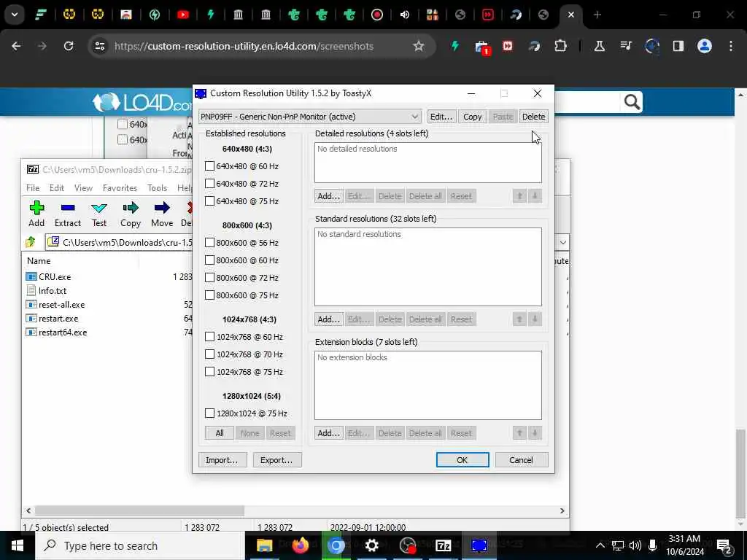
Task: Open Firefox from the taskbar
Action: [x=300, y=545]
